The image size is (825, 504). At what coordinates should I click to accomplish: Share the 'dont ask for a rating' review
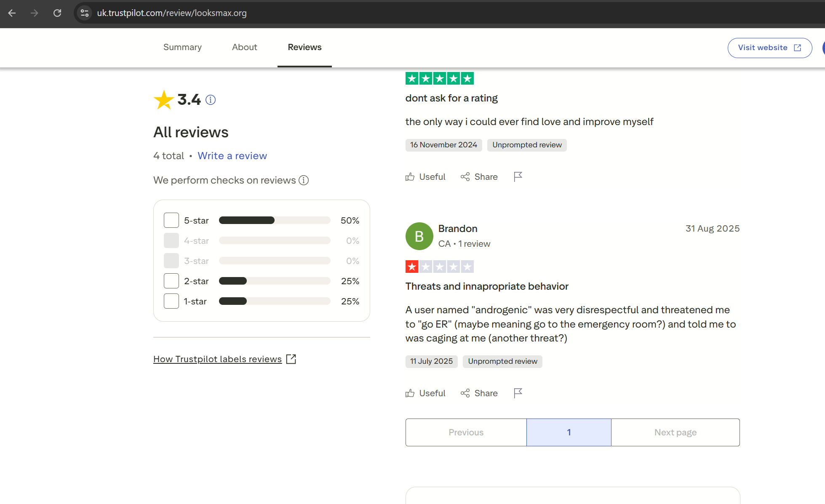pyautogui.click(x=479, y=176)
